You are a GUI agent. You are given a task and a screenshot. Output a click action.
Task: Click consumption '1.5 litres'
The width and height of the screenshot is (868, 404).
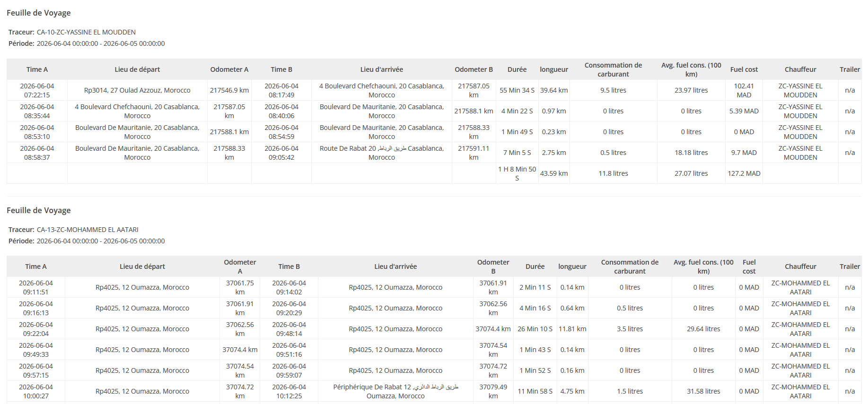point(630,391)
